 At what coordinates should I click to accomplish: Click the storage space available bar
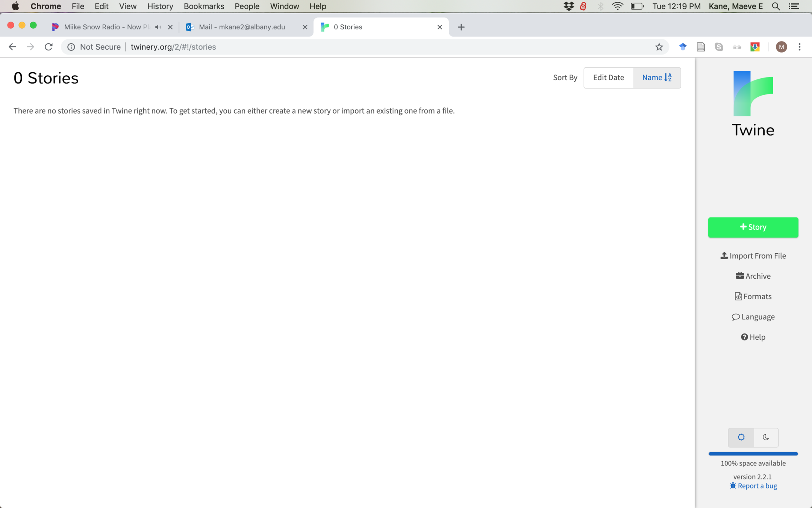coord(753,454)
